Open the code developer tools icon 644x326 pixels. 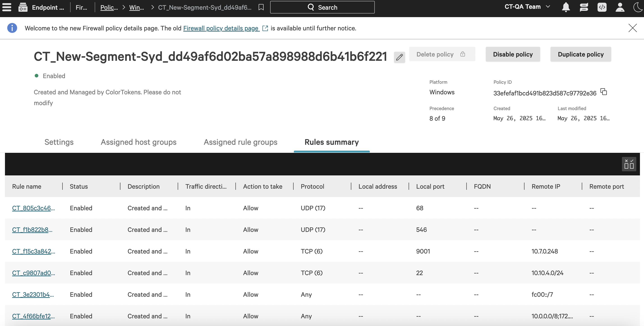[602, 7]
